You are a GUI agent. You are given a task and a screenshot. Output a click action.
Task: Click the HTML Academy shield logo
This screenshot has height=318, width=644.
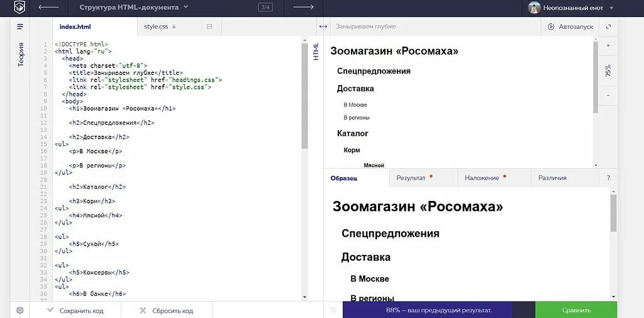point(19,7)
